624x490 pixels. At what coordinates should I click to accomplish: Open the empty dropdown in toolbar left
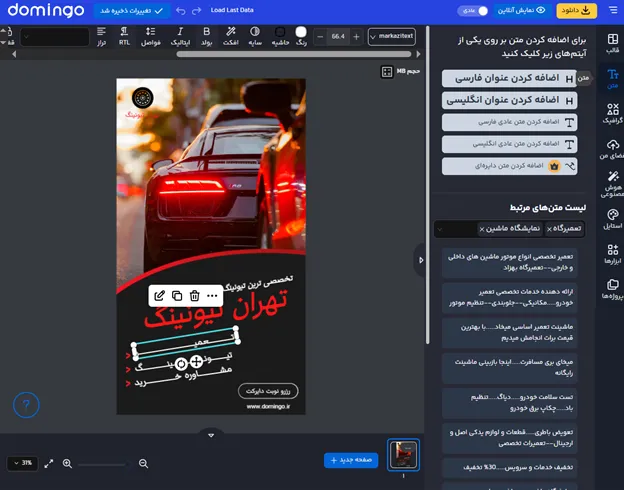[x=55, y=37]
